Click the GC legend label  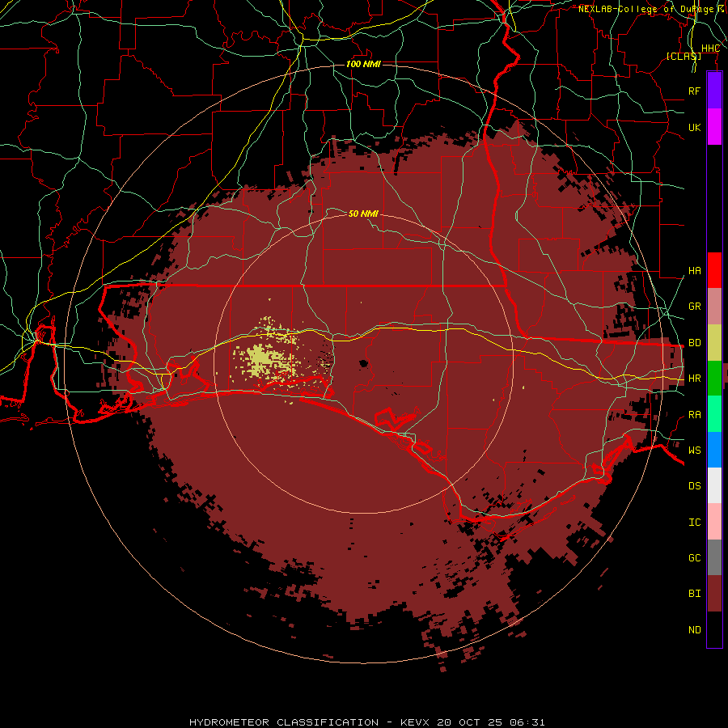(695, 558)
